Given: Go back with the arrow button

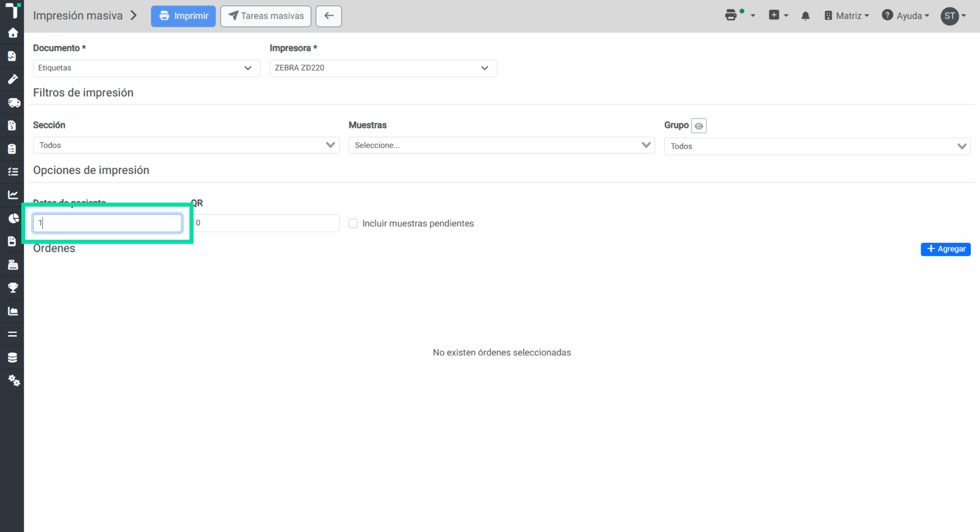Looking at the screenshot, I should click(329, 16).
